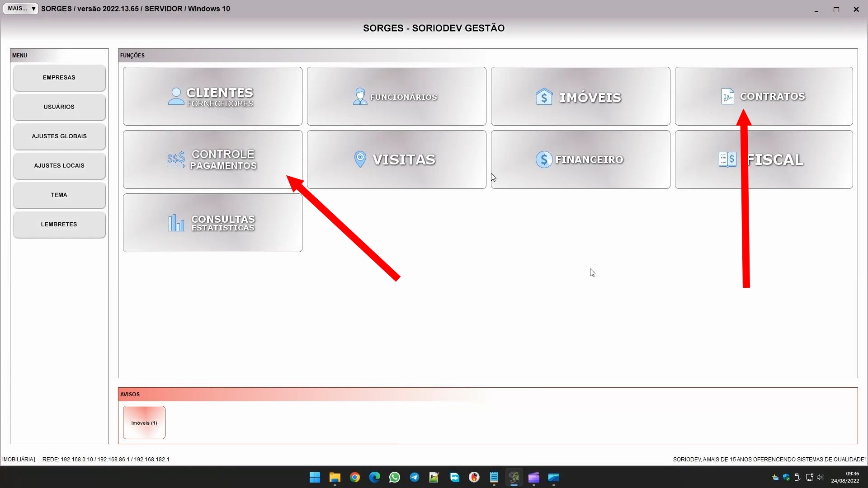Viewport: 868px width, 488px height.
Task: Open the Clientes Fornecedores module
Action: [x=212, y=96]
